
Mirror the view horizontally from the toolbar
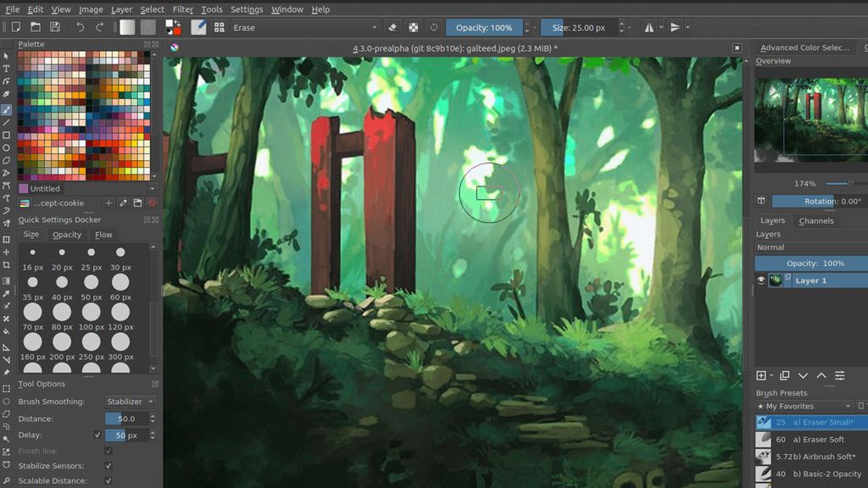click(x=649, y=26)
